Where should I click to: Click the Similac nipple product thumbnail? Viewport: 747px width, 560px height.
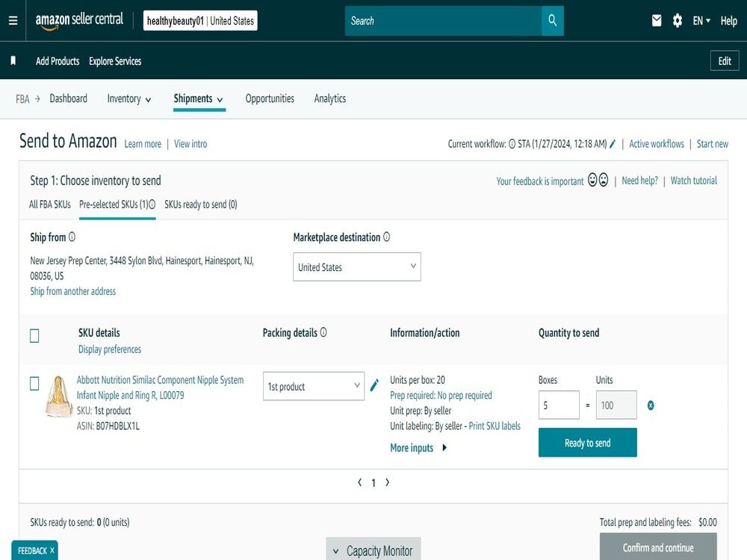(58, 396)
